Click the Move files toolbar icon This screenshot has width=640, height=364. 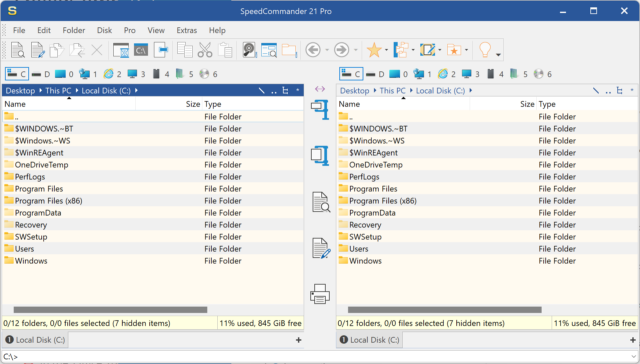77,50
